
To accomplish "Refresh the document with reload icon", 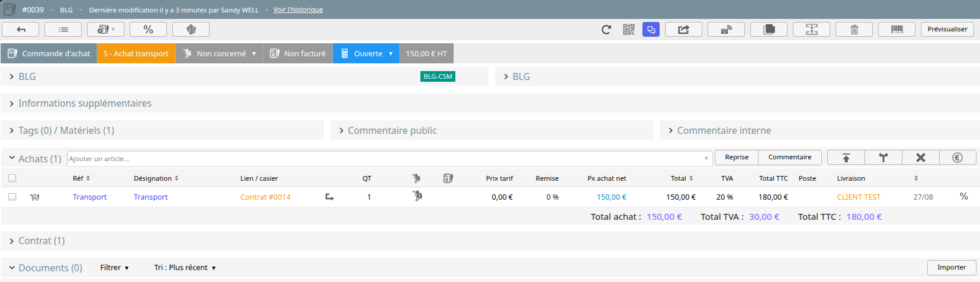I will [x=606, y=30].
